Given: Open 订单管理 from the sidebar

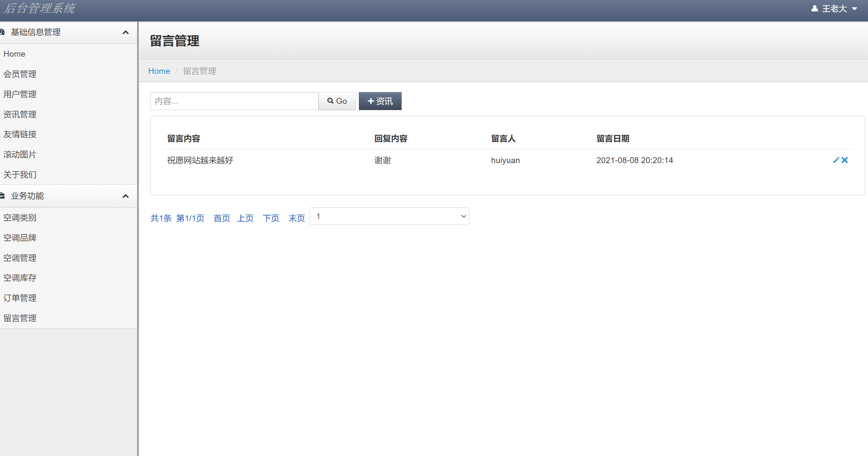Looking at the screenshot, I should [x=20, y=298].
